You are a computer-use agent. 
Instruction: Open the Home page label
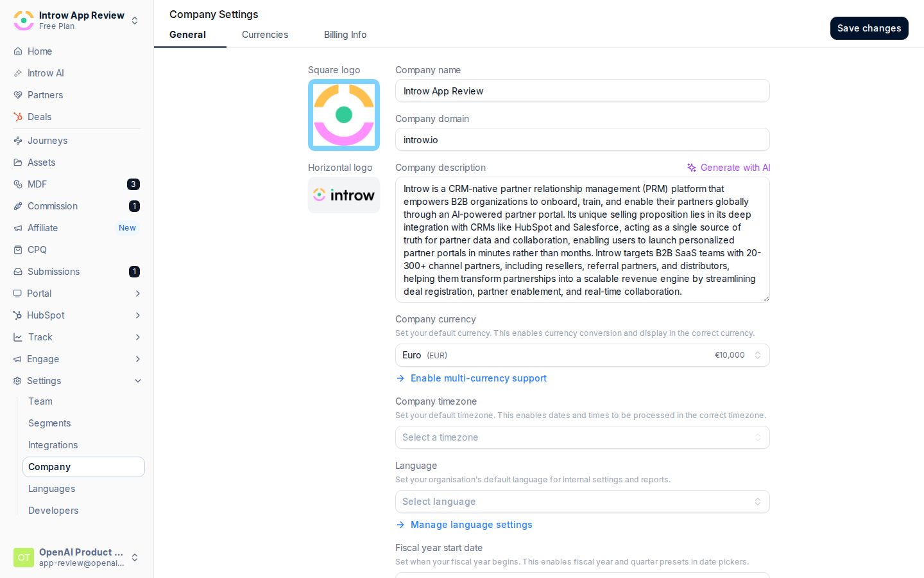pyautogui.click(x=40, y=51)
